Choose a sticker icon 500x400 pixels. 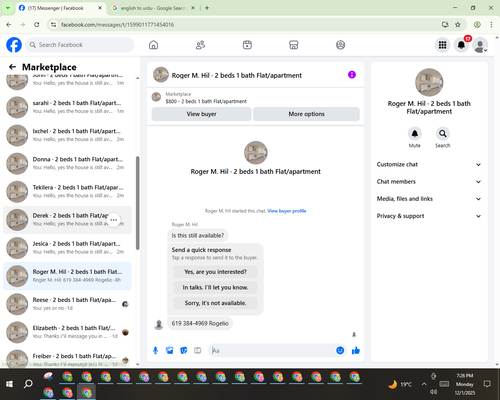point(184,350)
